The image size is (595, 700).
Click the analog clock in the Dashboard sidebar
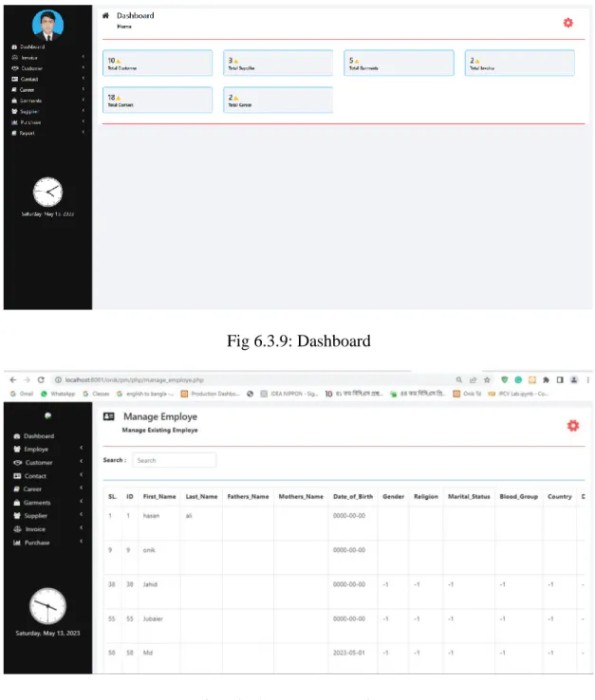[x=47, y=192]
